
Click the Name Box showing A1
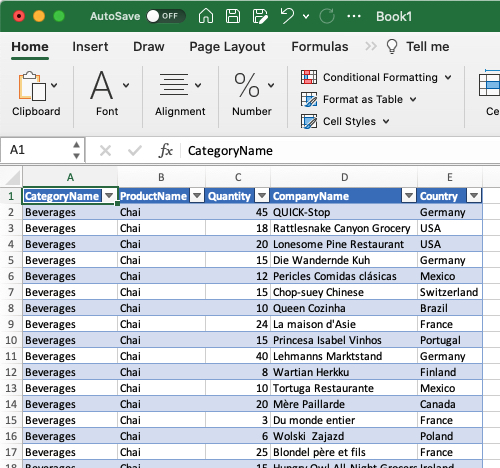37,150
